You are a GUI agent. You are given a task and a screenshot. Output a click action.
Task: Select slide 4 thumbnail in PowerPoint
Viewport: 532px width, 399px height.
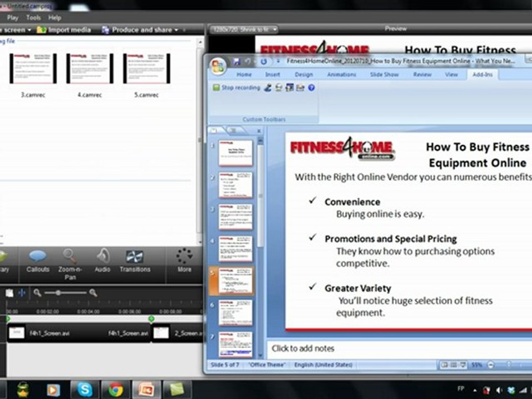[x=236, y=249]
